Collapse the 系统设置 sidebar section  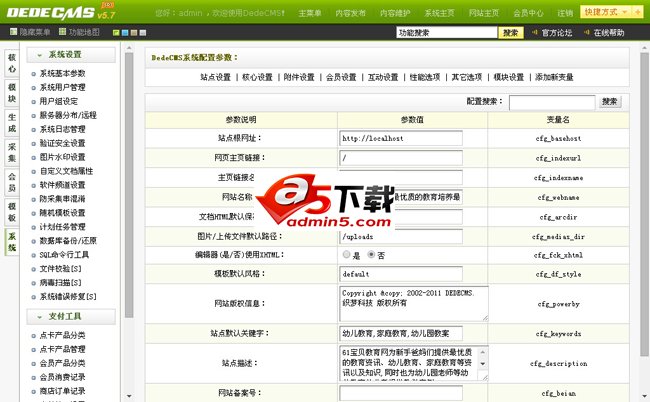(x=71, y=55)
